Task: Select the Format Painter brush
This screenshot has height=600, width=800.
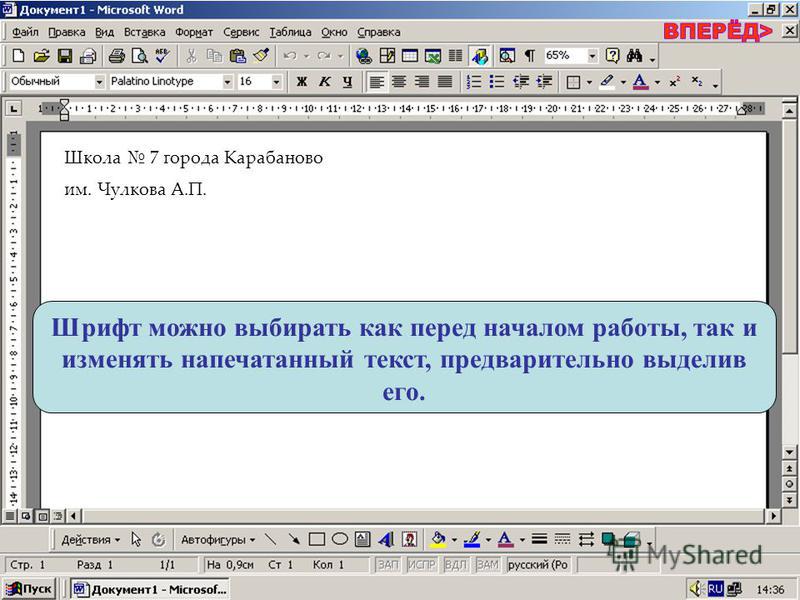Action: (x=261, y=56)
